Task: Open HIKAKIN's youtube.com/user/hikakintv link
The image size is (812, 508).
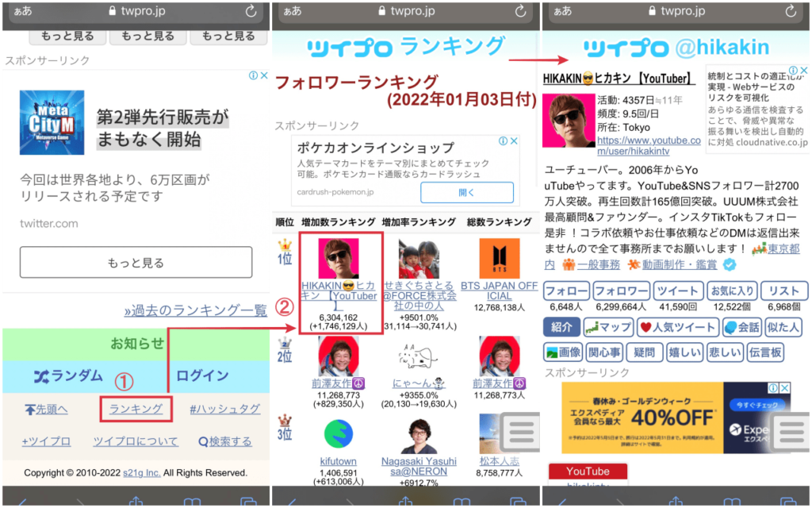Action: pos(649,146)
